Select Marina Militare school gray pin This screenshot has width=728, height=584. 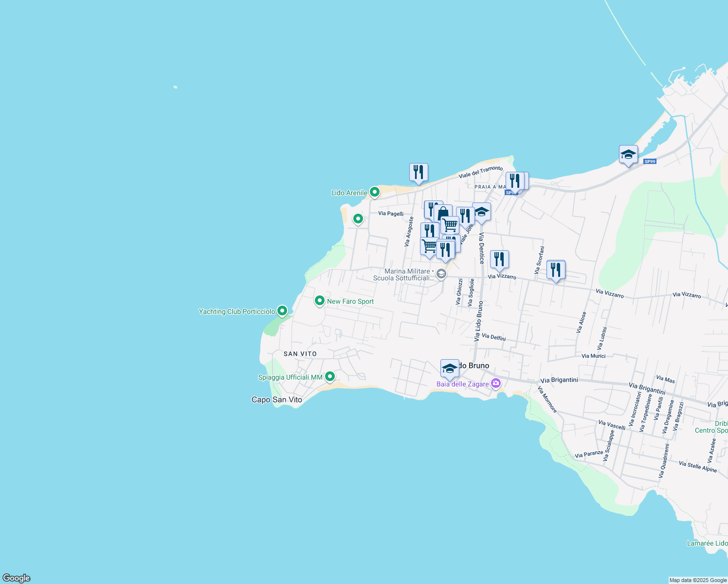[x=441, y=274]
